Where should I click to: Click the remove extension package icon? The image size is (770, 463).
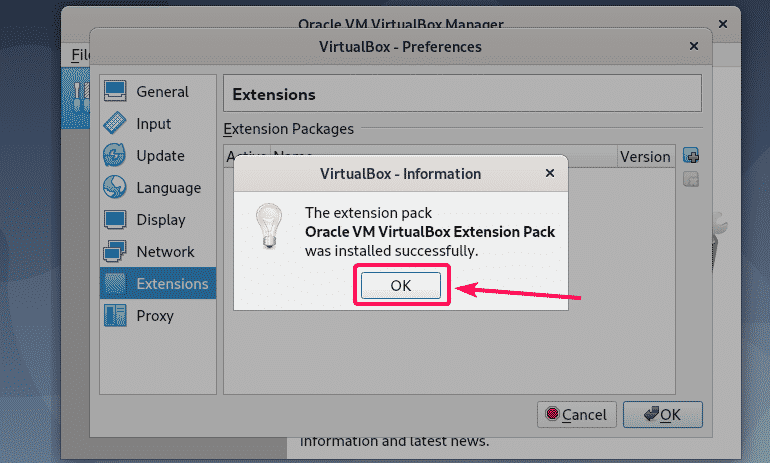click(690, 180)
